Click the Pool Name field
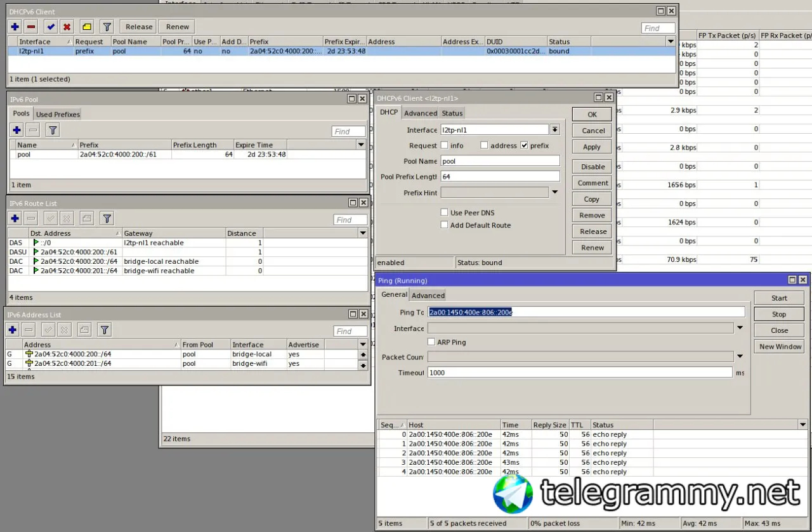 [x=500, y=161]
